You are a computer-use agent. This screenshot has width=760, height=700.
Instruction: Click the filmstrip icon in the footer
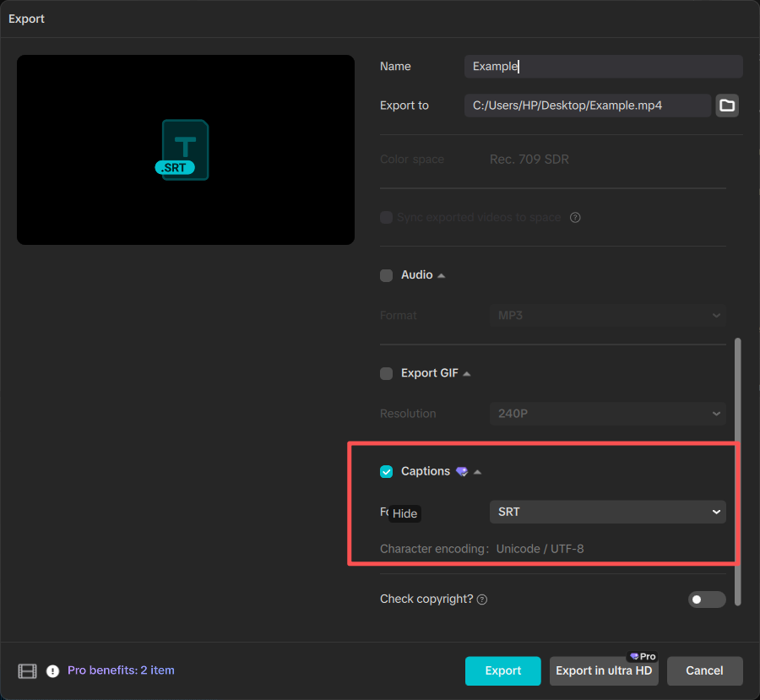[x=27, y=671]
